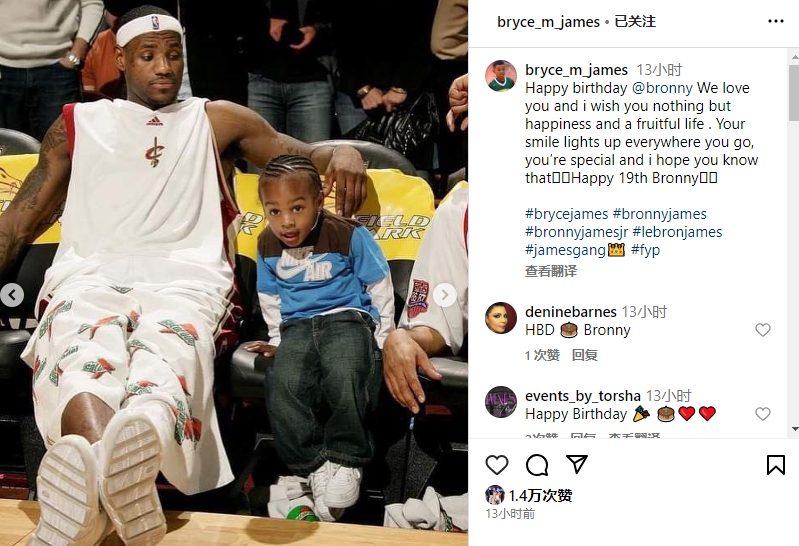The image size is (799, 546).
Task: Click 查看翻译 under the caption
Action: pos(551,271)
